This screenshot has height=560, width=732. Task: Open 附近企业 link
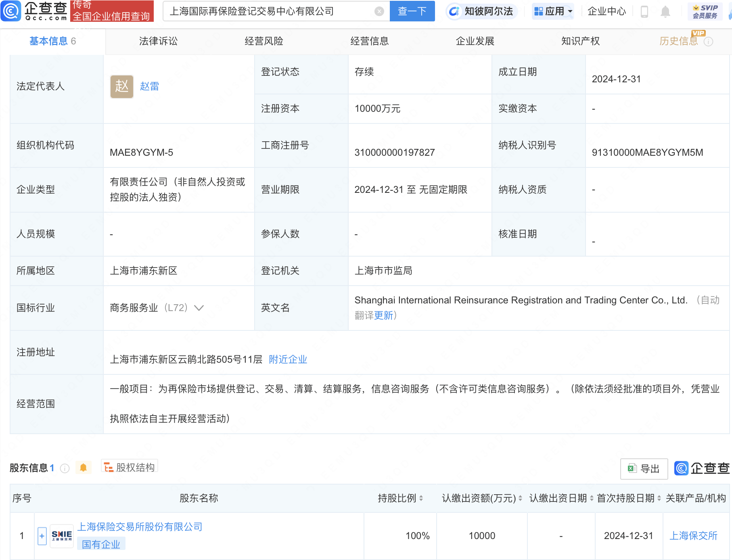point(288,359)
